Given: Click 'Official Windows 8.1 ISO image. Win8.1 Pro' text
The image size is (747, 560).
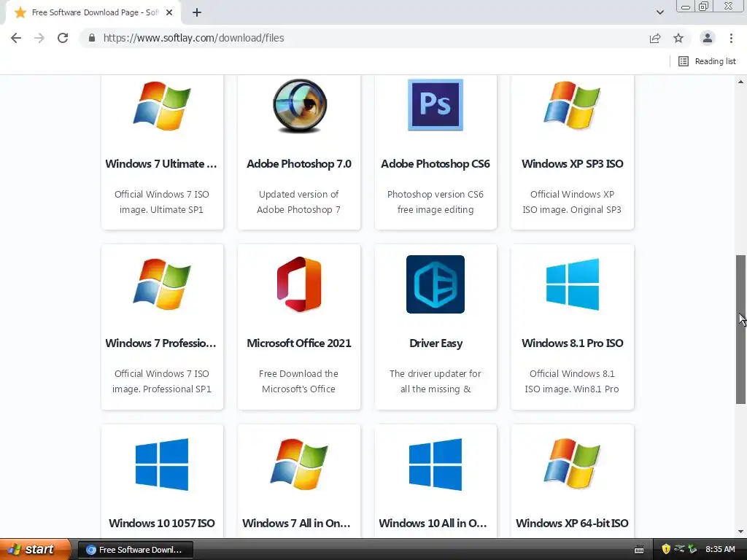Looking at the screenshot, I should [572, 381].
